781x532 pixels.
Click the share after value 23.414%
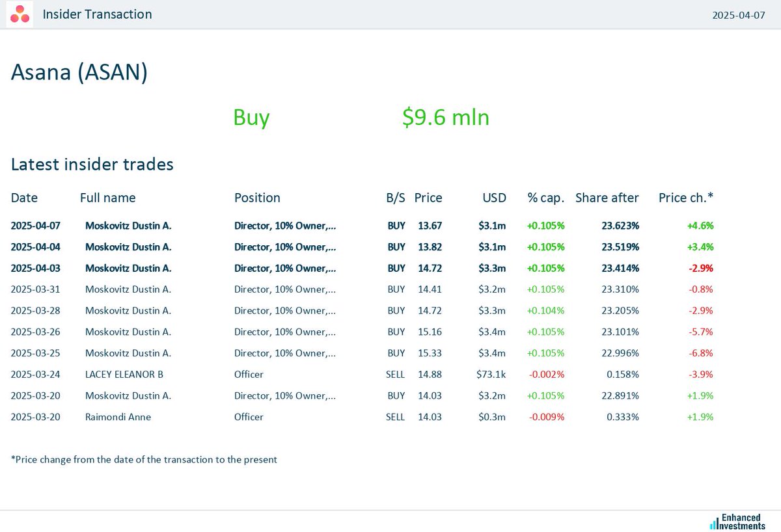[x=621, y=268]
